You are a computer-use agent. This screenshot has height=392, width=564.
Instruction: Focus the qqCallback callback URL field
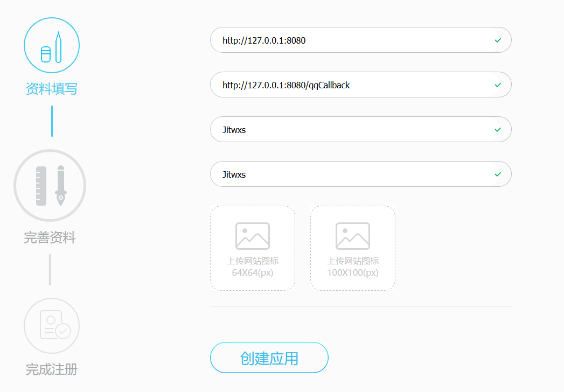(361, 85)
